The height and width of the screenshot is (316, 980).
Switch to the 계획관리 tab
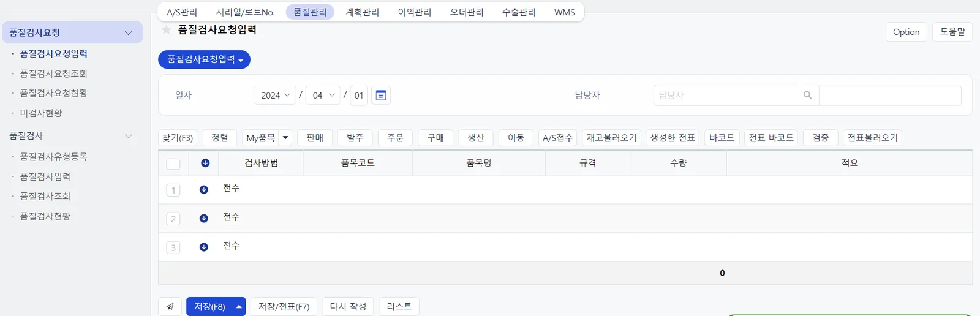tap(363, 12)
